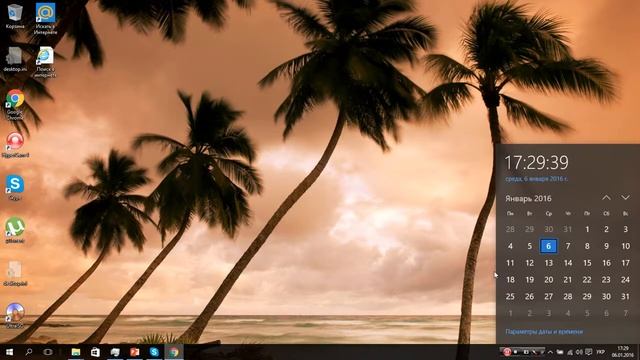The height and width of the screenshot is (360, 640).
Task: Open the network icon in the system tray
Action: (570, 352)
